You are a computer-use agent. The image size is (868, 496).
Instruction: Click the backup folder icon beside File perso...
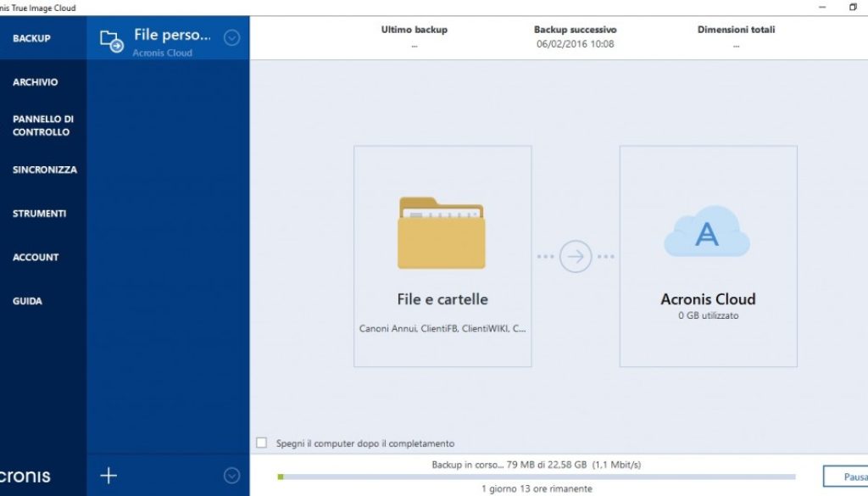(x=112, y=40)
